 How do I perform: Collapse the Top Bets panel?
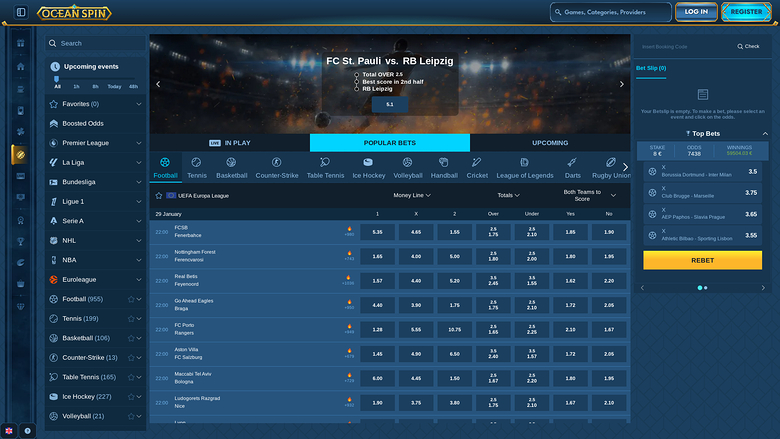[765, 134]
